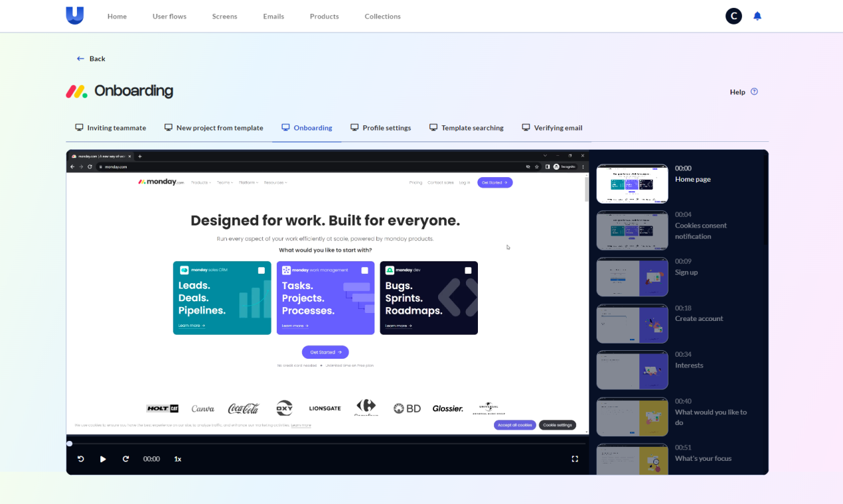Open Cookie settings button
Image resolution: width=843 pixels, height=504 pixels.
click(x=558, y=425)
